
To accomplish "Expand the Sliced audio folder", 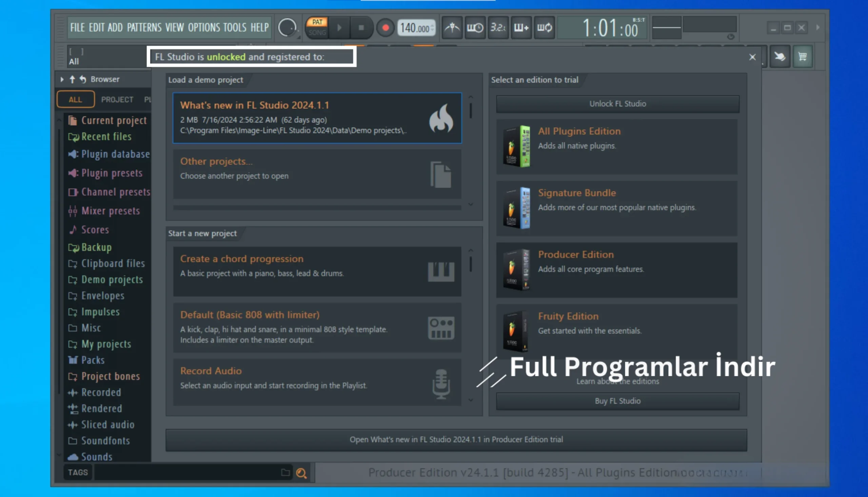I will tap(101, 425).
